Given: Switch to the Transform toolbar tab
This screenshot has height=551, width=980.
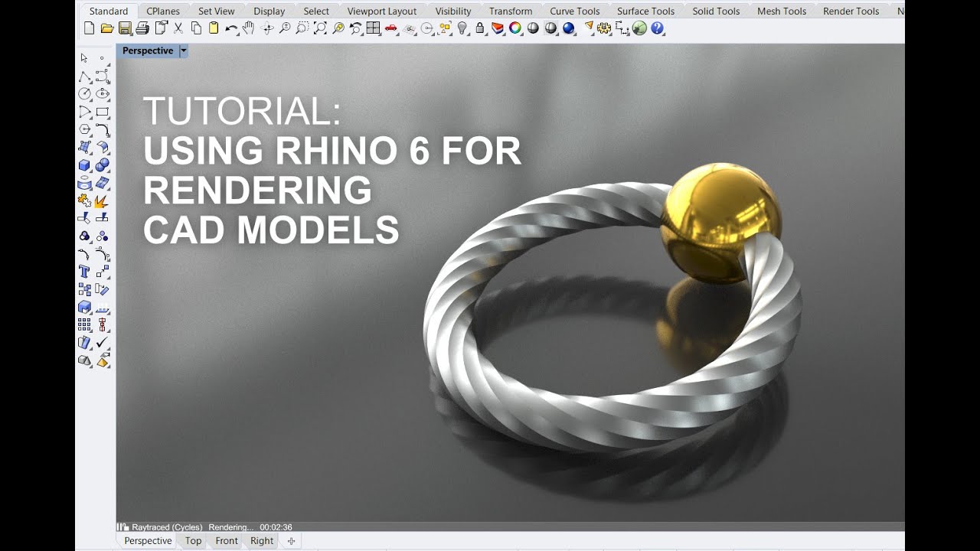Looking at the screenshot, I should [511, 11].
